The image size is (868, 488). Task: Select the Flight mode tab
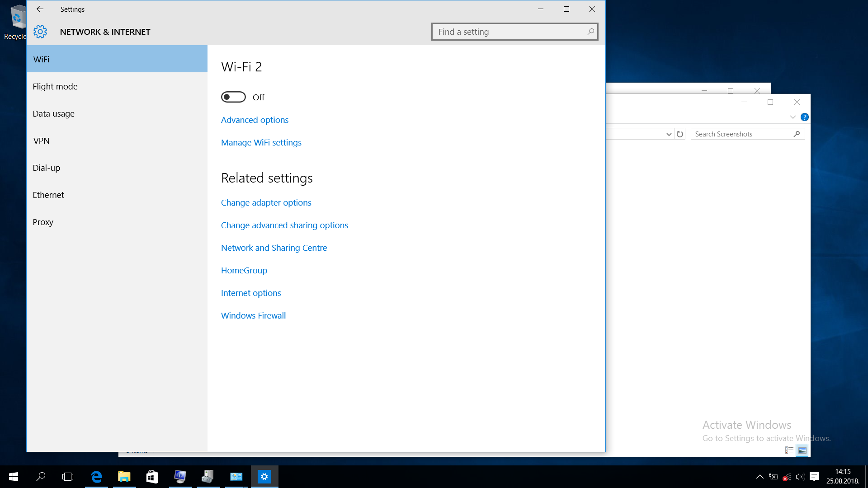click(x=55, y=86)
